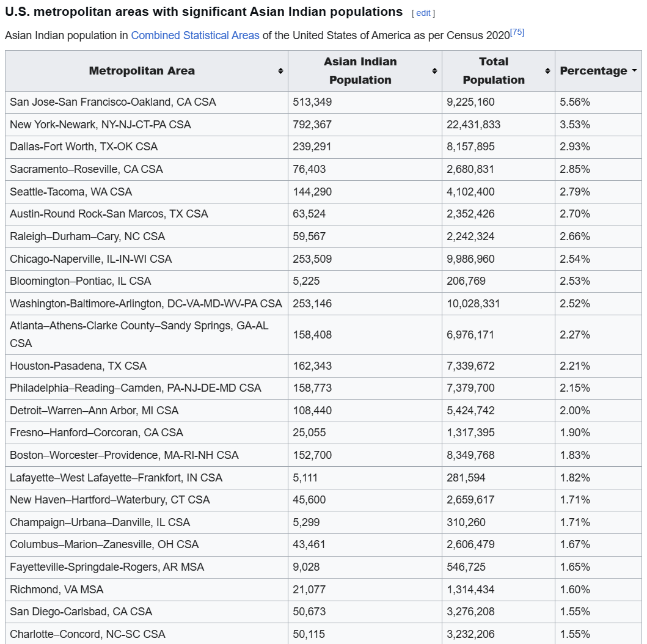The height and width of the screenshot is (644, 647).
Task: Select percentage value 5.56%
Action: [575, 102]
